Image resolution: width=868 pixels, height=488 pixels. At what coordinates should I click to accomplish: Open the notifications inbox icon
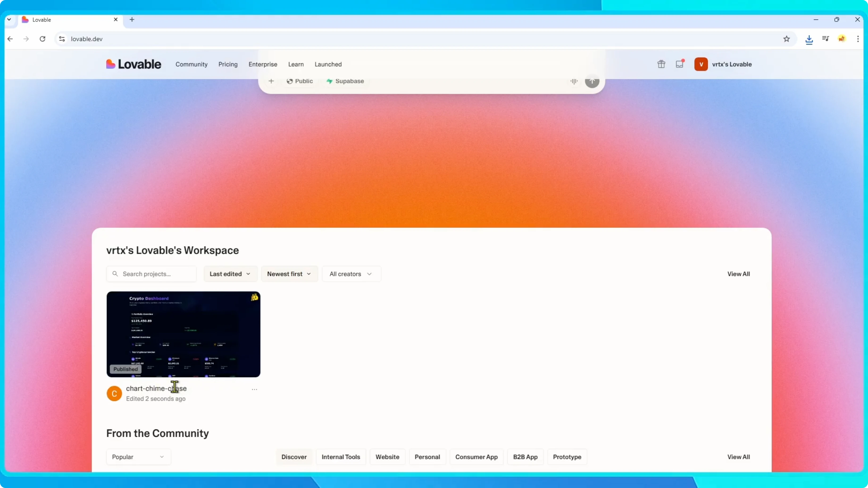click(x=680, y=64)
